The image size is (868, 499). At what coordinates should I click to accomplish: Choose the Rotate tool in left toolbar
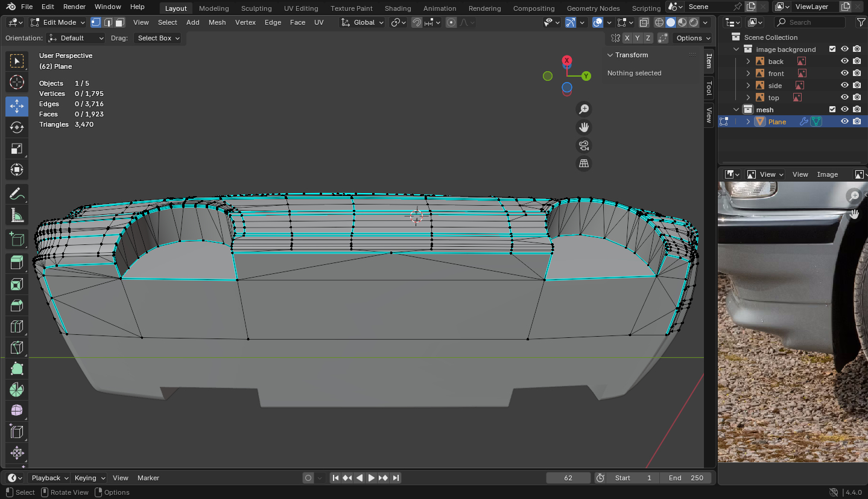tap(17, 127)
